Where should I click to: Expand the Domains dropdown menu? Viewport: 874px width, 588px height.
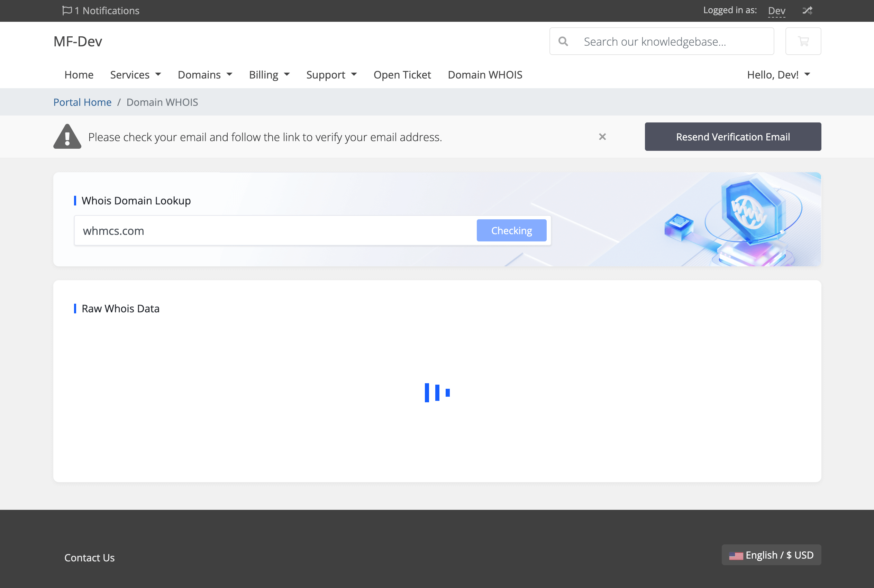205,75
